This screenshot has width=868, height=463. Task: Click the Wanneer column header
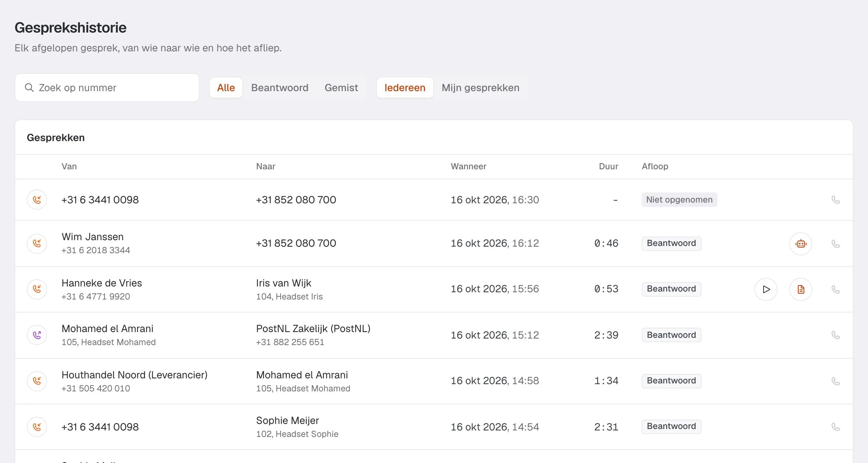click(x=468, y=166)
